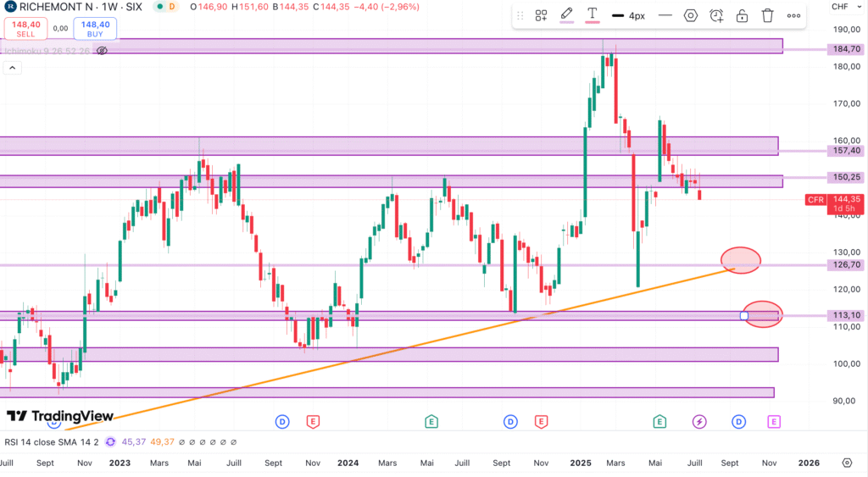Click the TradingView logo
Viewport: 868px width, 477px height.
60,416
